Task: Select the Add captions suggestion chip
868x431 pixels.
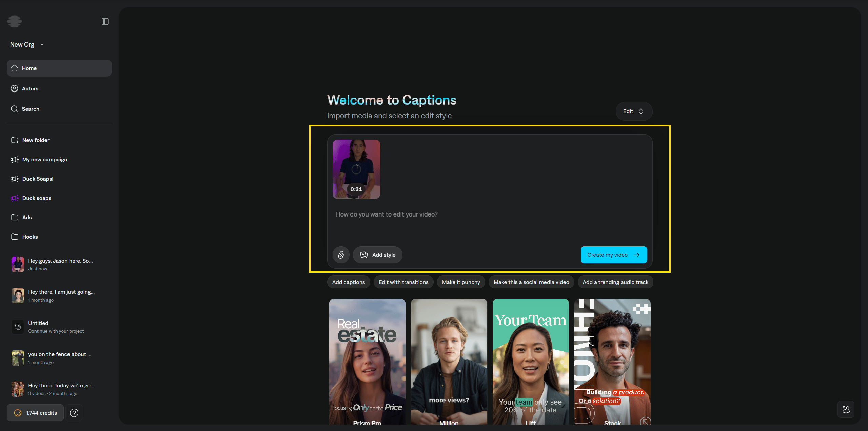Action: [349, 282]
